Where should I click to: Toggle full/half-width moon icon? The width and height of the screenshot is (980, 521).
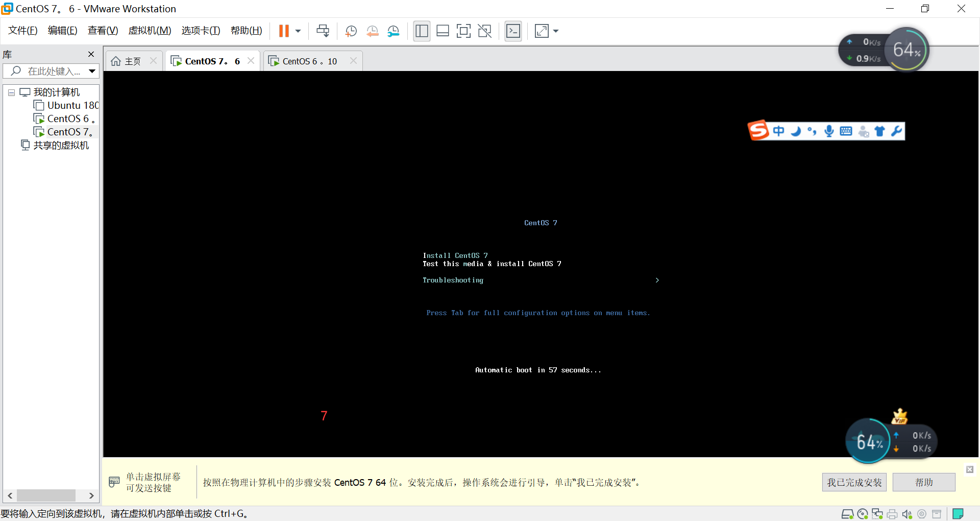tap(796, 131)
